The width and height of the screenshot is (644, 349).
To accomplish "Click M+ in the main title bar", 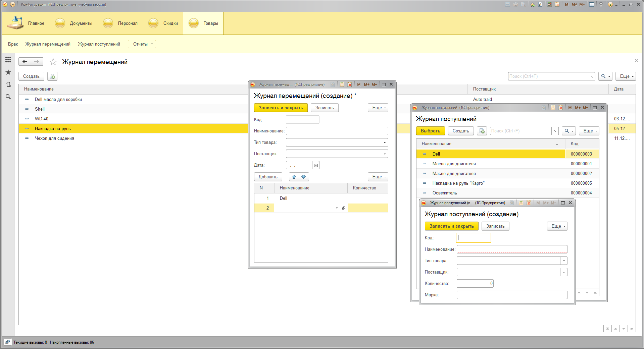I will point(574,4).
